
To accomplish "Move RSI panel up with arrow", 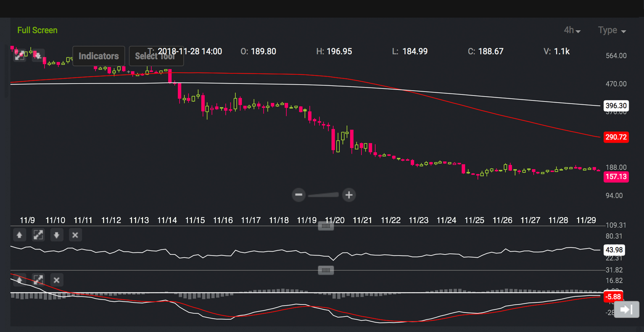I will [20, 235].
